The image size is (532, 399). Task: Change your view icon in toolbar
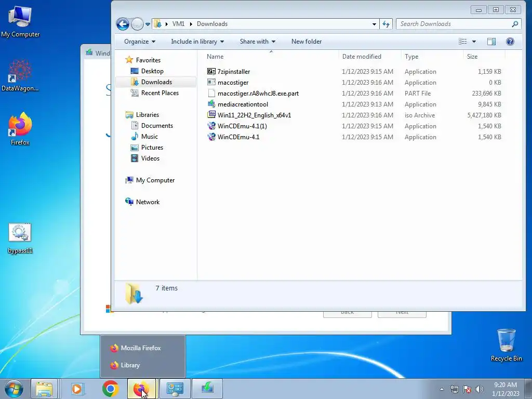click(462, 42)
